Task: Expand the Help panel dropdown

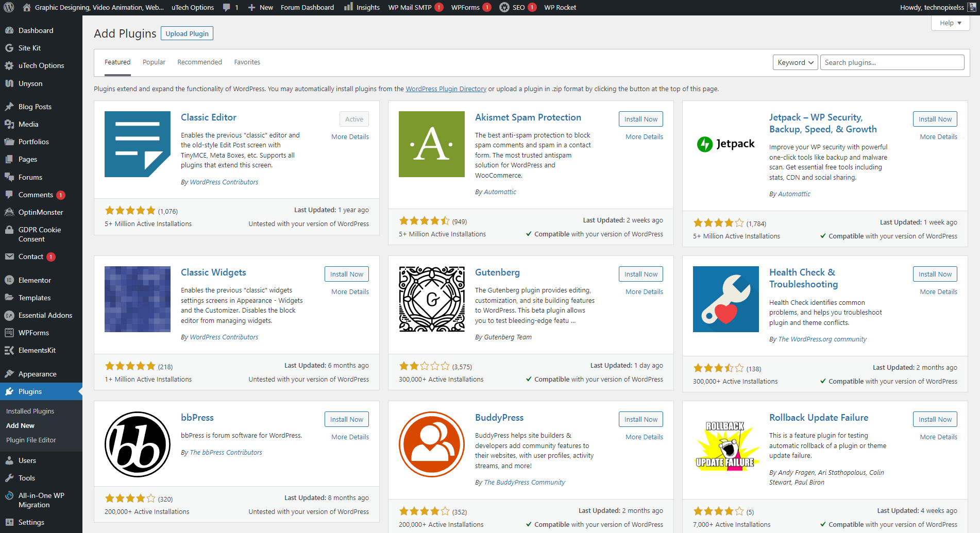Action: coord(951,23)
